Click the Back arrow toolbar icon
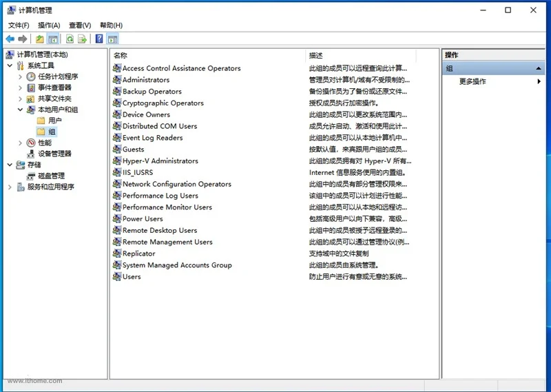This screenshot has width=551, height=392. 10,39
